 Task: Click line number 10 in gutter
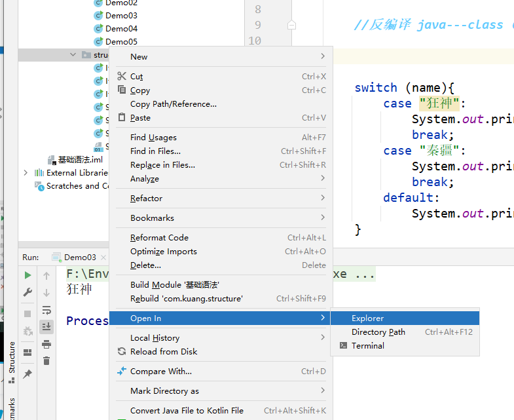[255, 41]
